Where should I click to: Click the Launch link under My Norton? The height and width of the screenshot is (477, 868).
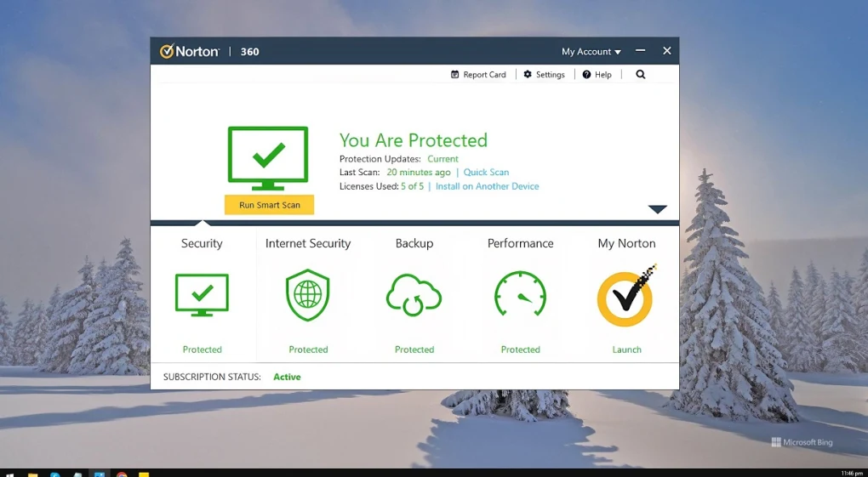pos(626,349)
